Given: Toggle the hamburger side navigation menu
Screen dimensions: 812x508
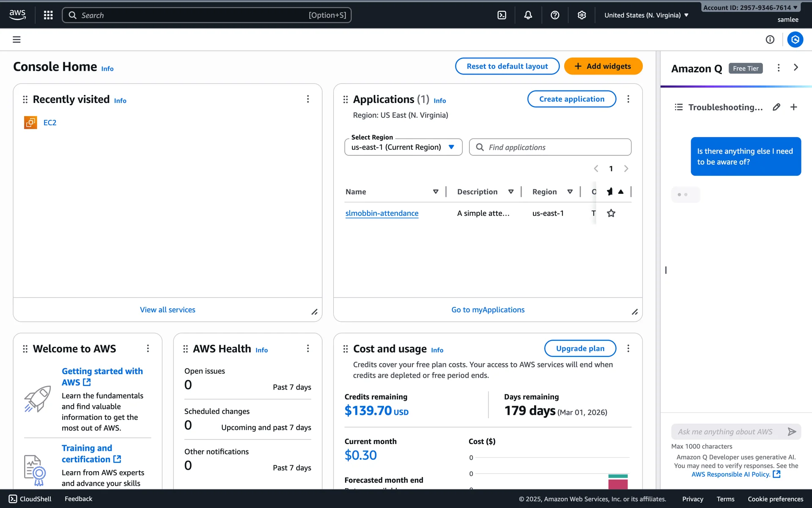Looking at the screenshot, I should click(x=16, y=39).
